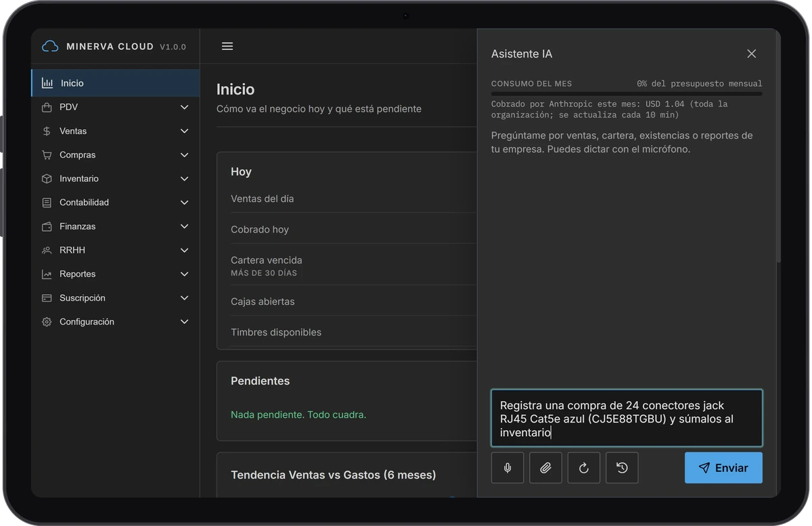This screenshot has width=812, height=526.
Task: Open the PDV sidebar section
Action: coord(115,107)
